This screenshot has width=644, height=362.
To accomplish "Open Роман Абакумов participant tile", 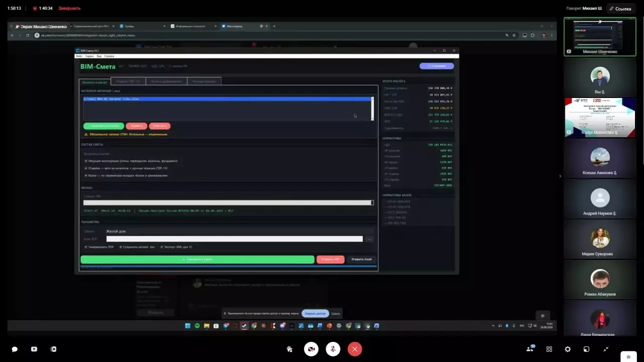I will coord(600,279).
